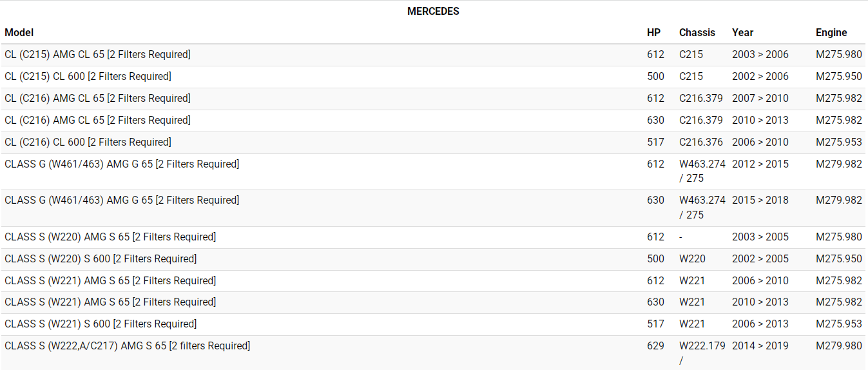Click the Model column header
Image resolution: width=868 pixels, height=370 pixels.
click(x=19, y=32)
